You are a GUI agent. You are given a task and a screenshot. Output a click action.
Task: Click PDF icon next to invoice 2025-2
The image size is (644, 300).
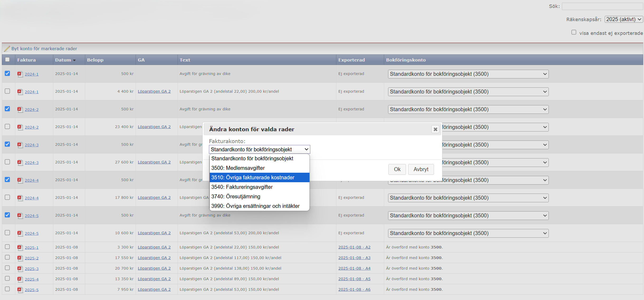click(20, 258)
